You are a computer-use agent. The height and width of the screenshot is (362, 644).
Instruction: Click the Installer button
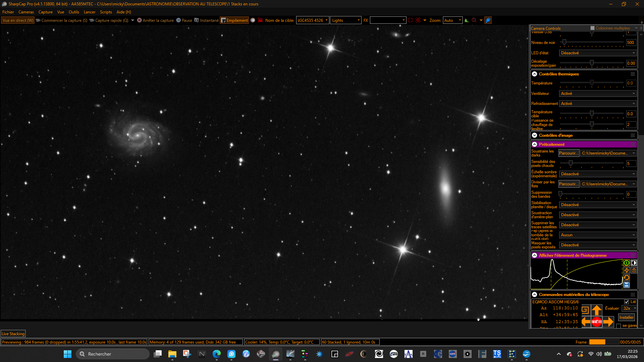(x=626, y=317)
